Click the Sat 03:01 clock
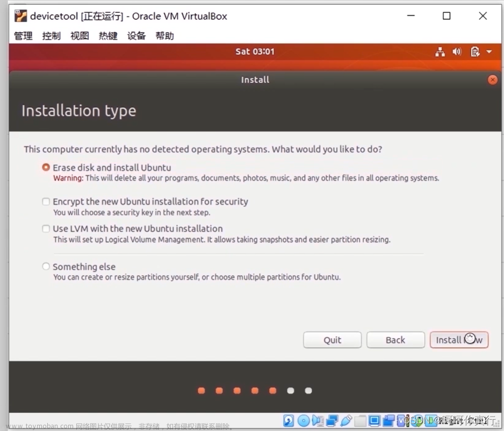The width and height of the screenshot is (504, 431). point(255,52)
